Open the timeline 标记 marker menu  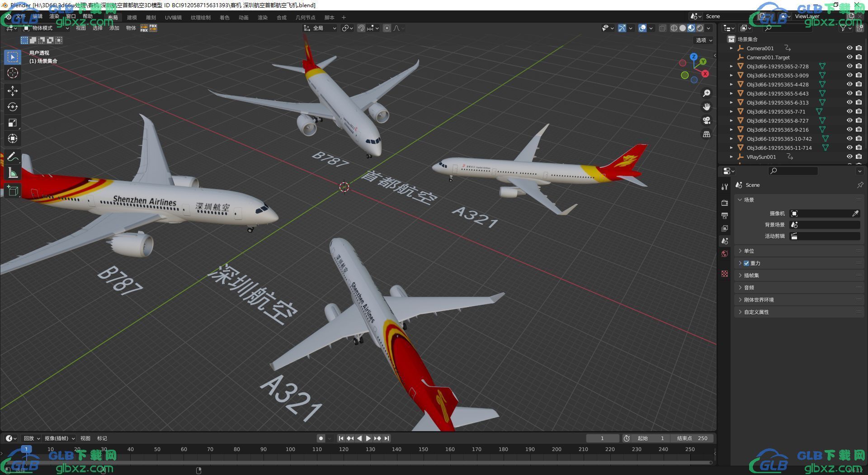coord(102,438)
